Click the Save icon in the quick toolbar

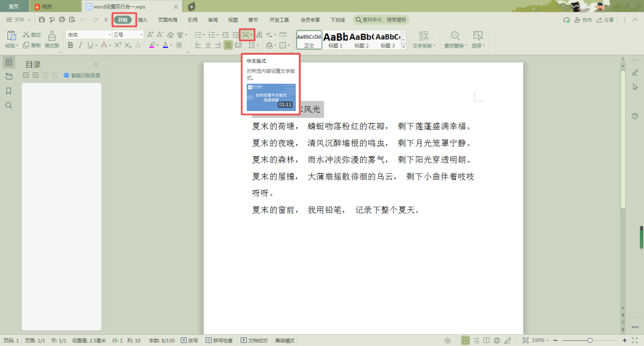(x=42, y=20)
